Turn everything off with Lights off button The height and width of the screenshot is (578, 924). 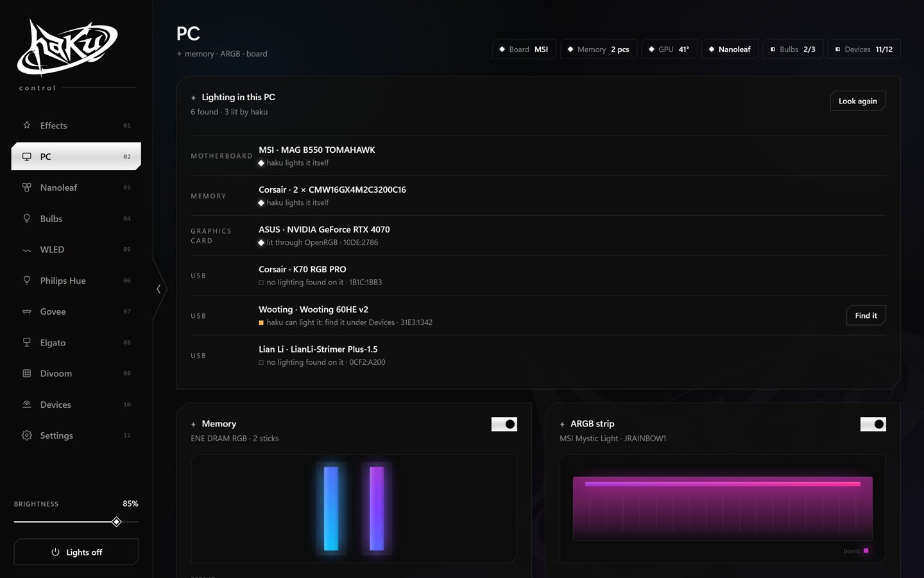point(76,552)
